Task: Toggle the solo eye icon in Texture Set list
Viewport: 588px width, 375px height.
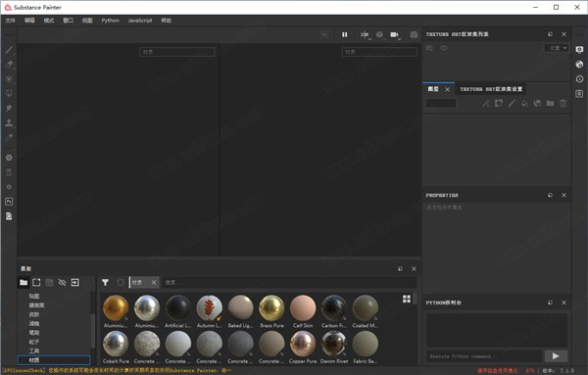Action: tap(429, 48)
